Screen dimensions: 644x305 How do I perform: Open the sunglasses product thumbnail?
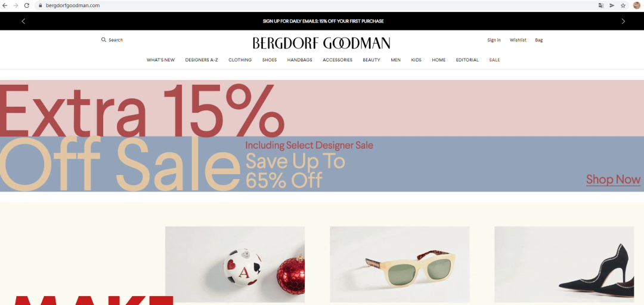click(400, 264)
